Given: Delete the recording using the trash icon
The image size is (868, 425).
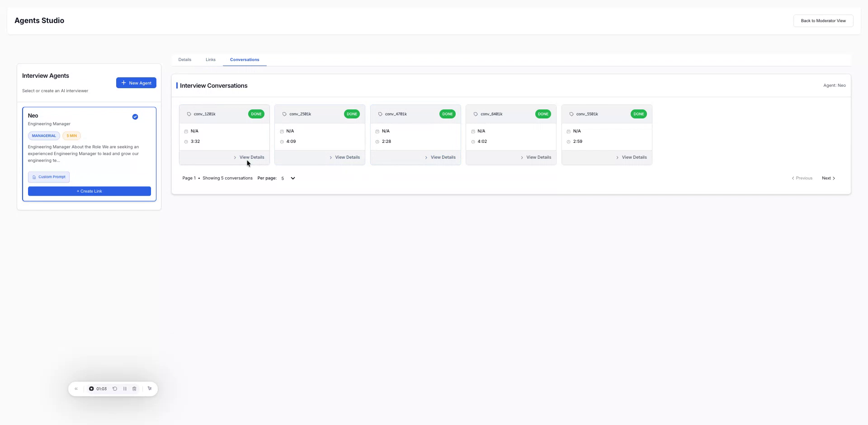Looking at the screenshot, I should 134,388.
